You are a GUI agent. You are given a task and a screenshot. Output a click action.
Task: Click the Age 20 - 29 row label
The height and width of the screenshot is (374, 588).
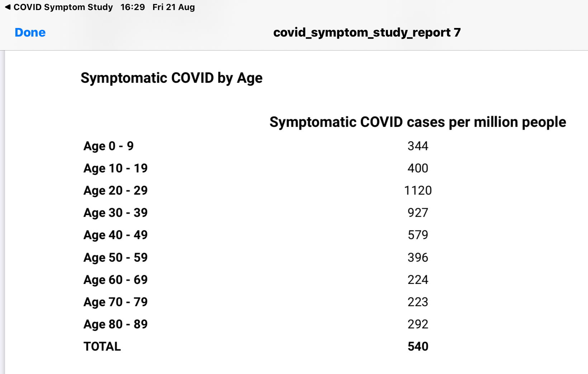coord(115,191)
